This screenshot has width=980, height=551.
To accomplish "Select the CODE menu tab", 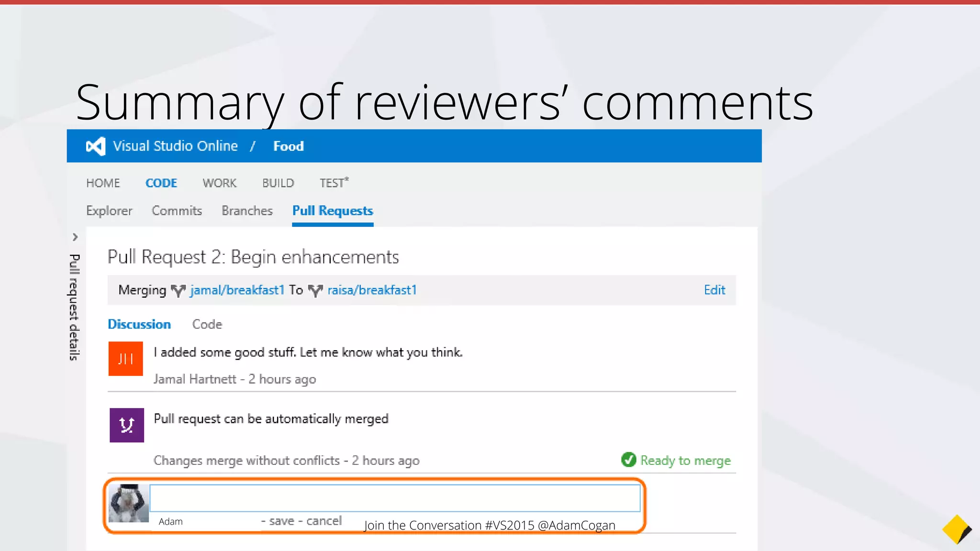I will [x=161, y=183].
